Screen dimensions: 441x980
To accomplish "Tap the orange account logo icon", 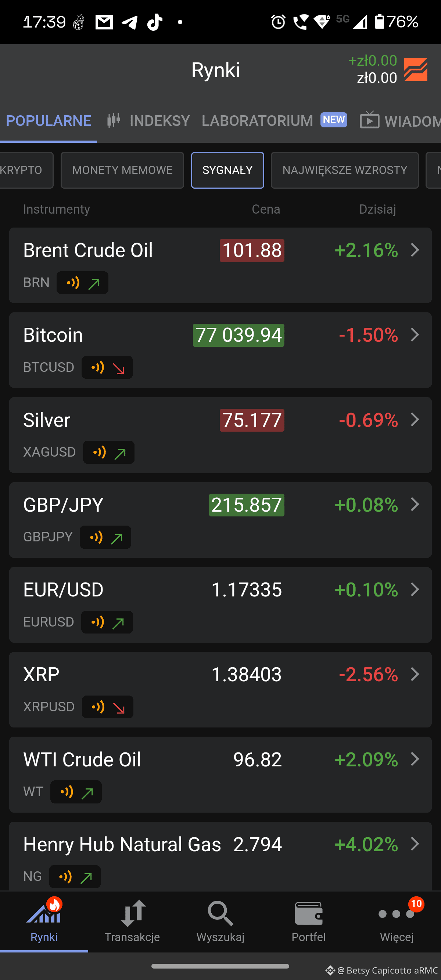I will pos(416,70).
